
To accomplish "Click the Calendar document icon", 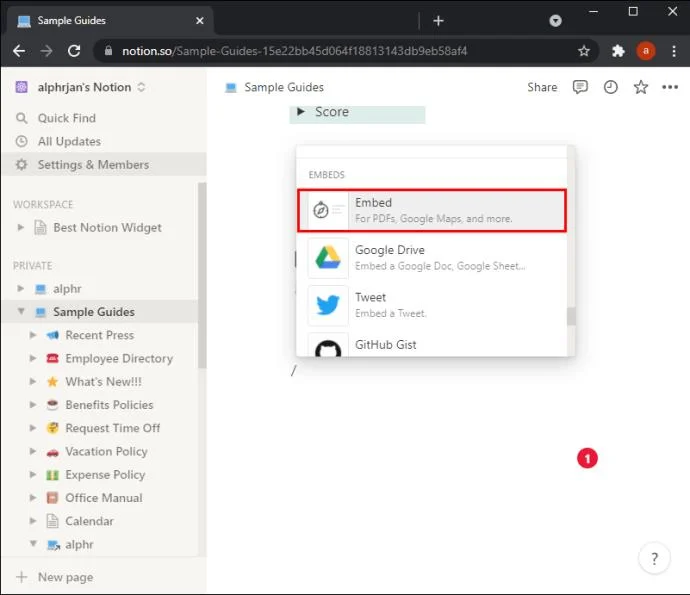I will [x=52, y=521].
